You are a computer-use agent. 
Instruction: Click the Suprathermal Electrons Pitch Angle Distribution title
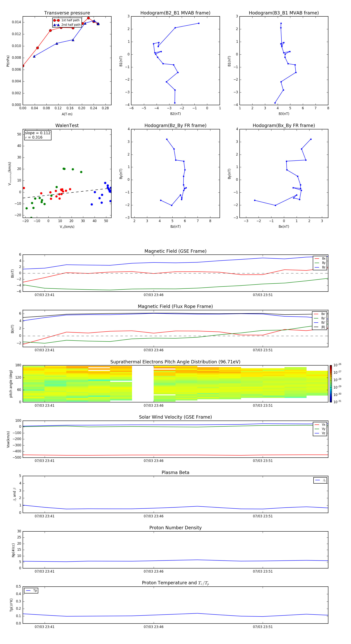coord(175,362)
